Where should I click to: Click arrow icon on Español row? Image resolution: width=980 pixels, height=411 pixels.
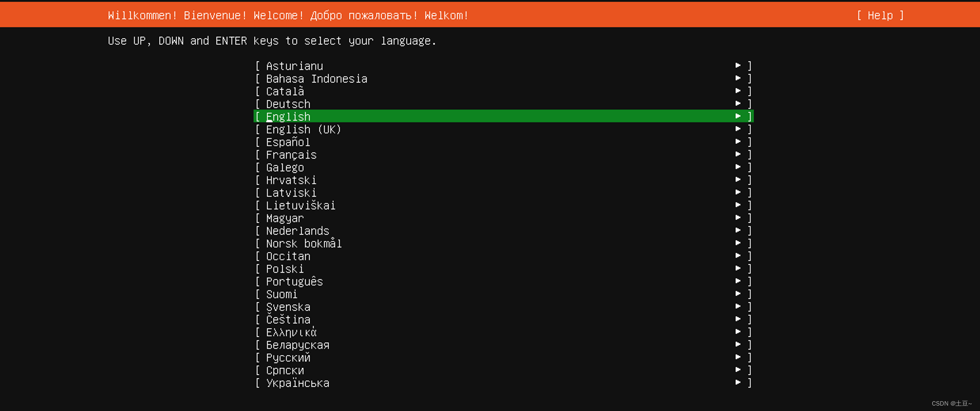738,141
